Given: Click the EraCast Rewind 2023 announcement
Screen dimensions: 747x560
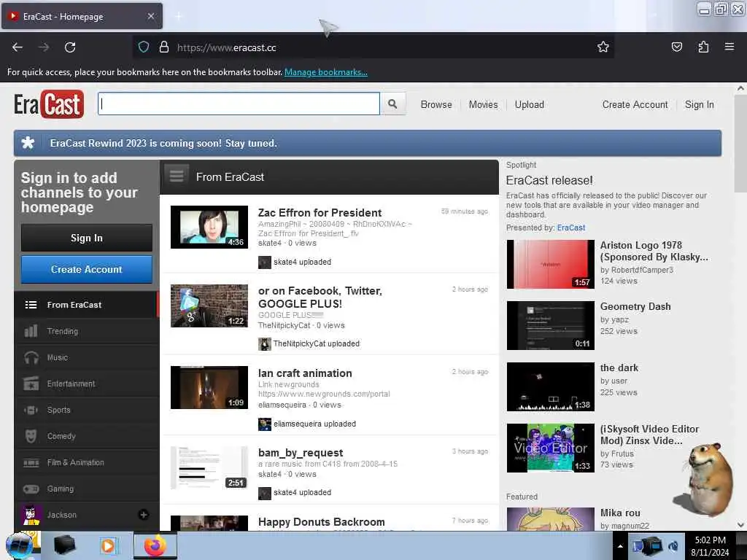Looking at the screenshot, I should tap(368, 143).
